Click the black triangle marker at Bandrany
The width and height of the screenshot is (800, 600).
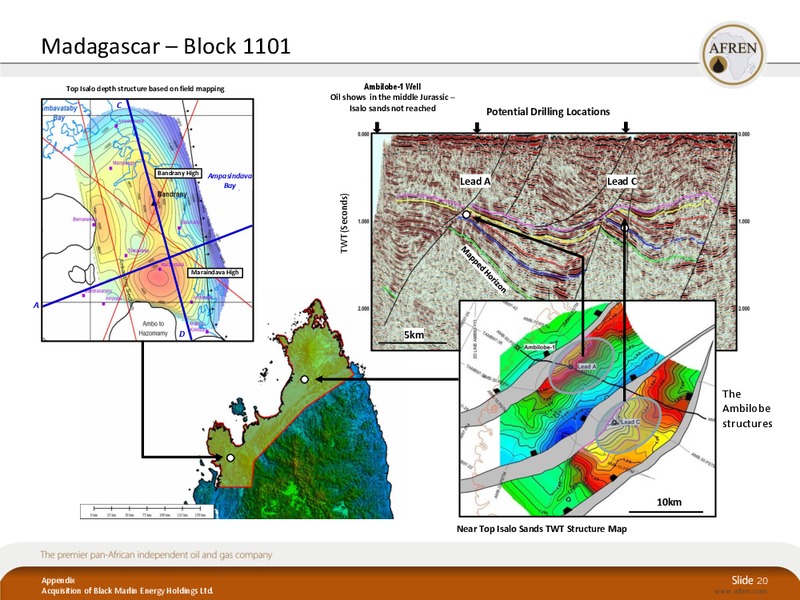[155, 203]
